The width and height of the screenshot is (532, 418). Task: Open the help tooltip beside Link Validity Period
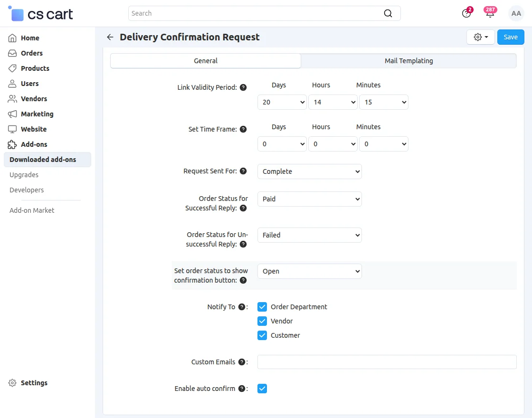coord(243,87)
